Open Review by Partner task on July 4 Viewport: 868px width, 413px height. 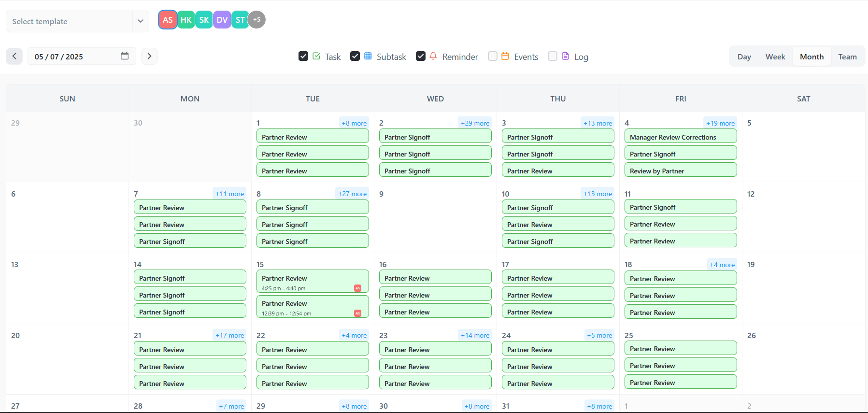[x=680, y=171]
